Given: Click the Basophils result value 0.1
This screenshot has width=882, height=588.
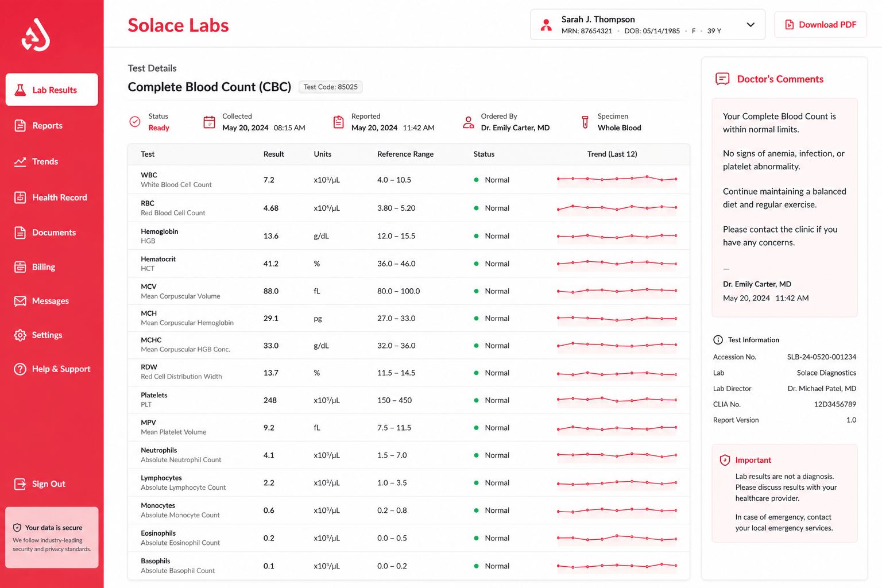Looking at the screenshot, I should 269,566.
